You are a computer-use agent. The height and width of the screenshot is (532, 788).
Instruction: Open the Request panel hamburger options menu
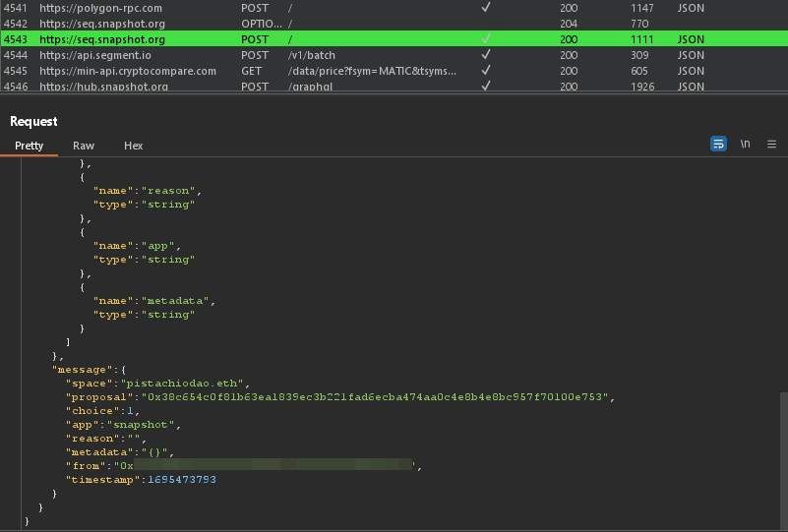(x=771, y=144)
